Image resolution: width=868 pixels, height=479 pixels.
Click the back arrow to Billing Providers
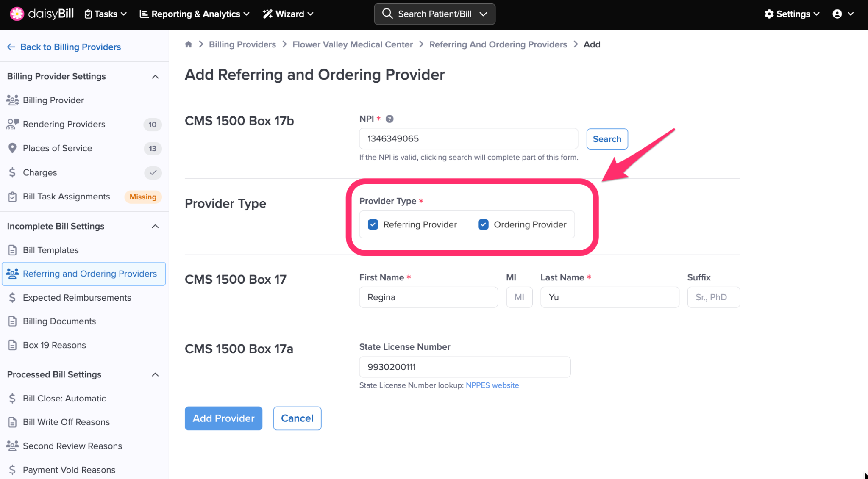click(11, 47)
